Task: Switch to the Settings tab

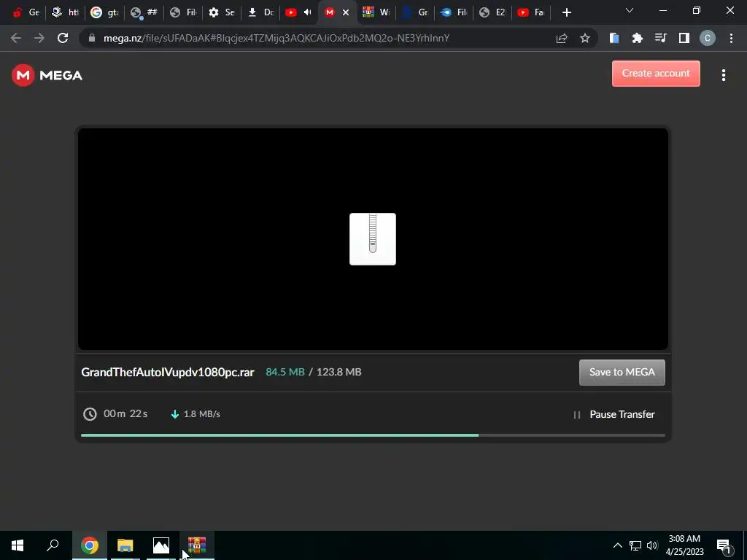Action: point(222,12)
